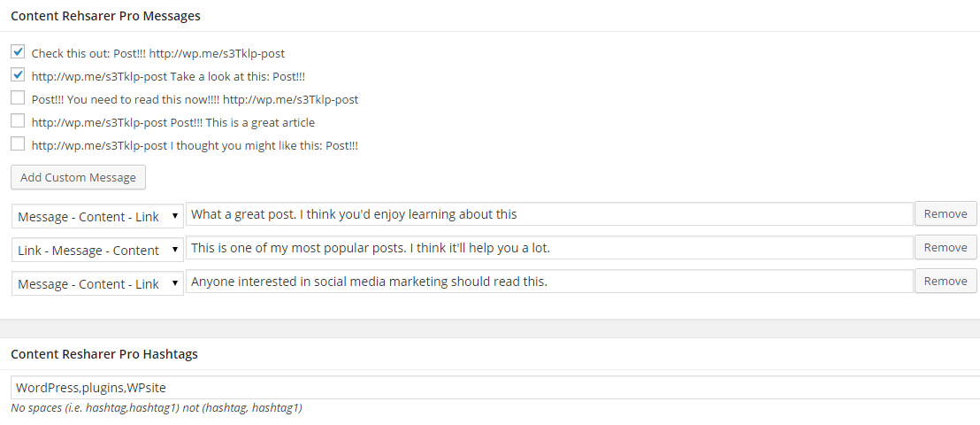Select the Content Resharer Pro Hashtags heading
The height and width of the screenshot is (425, 980).
(x=104, y=354)
